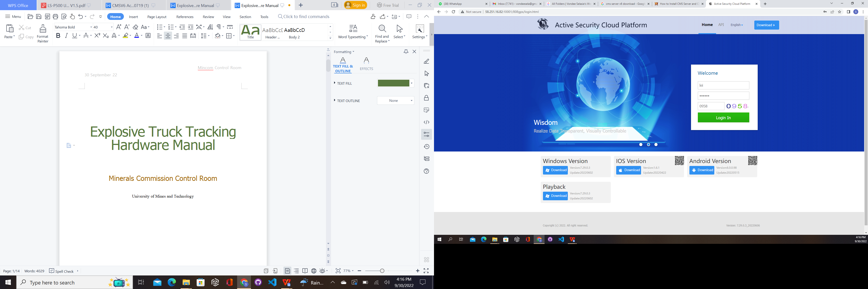Viewport: 868px width, 289px height.
Task: Apply superscript formatting
Action: tap(97, 36)
